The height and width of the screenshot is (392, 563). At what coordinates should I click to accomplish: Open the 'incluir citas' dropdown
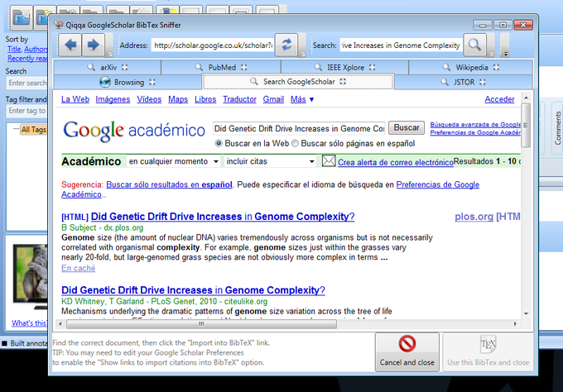[x=270, y=161]
